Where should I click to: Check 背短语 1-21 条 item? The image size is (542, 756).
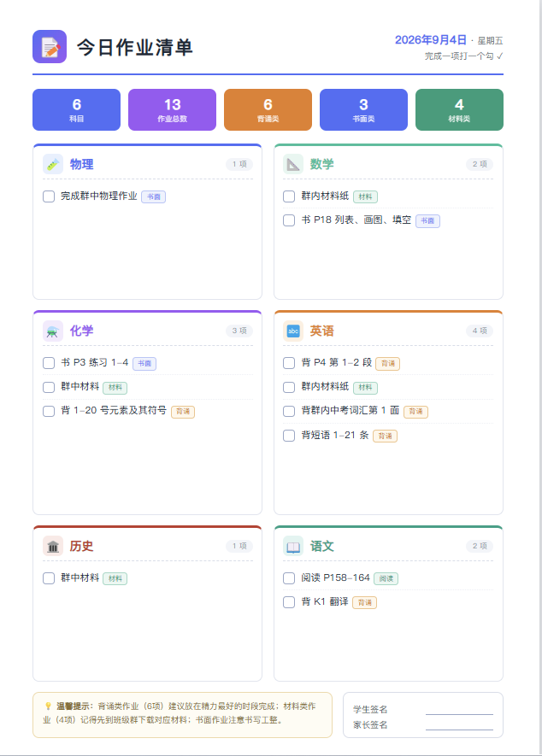click(289, 436)
